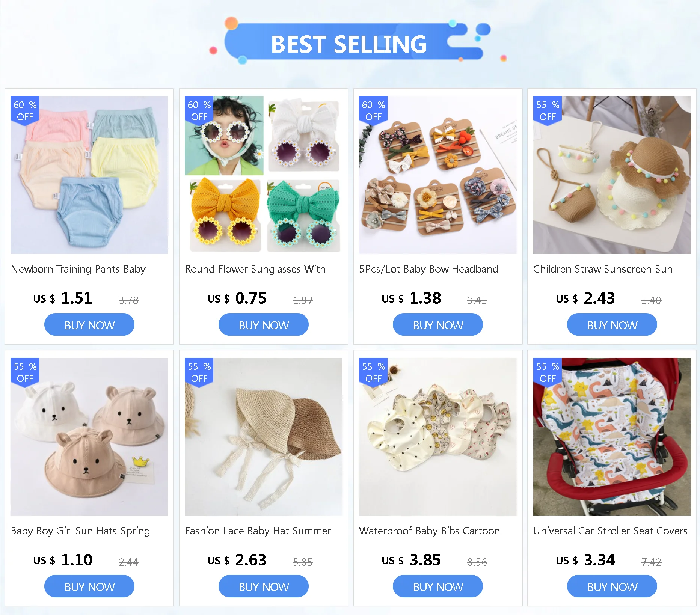700x615 pixels.
Task: Open the dinosaur stroller seat cover image
Action: click(612, 437)
